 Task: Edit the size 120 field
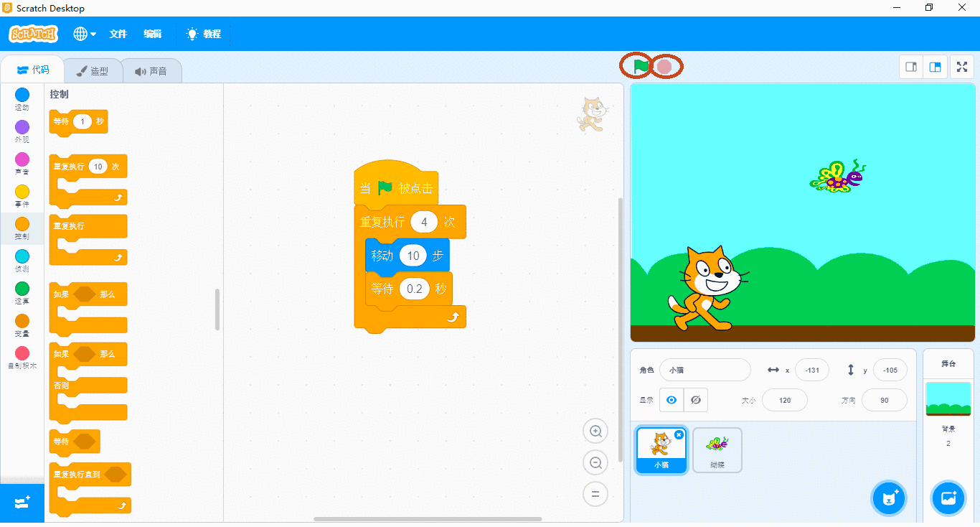(x=785, y=400)
